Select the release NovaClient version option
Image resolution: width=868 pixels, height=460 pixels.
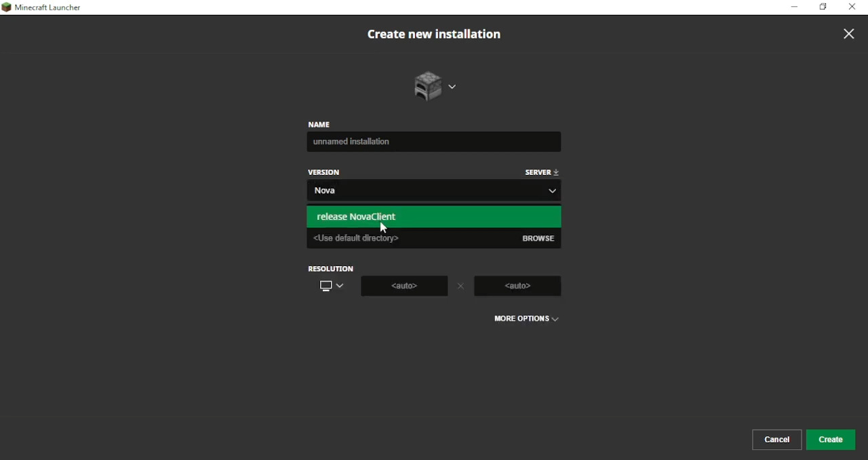434,217
